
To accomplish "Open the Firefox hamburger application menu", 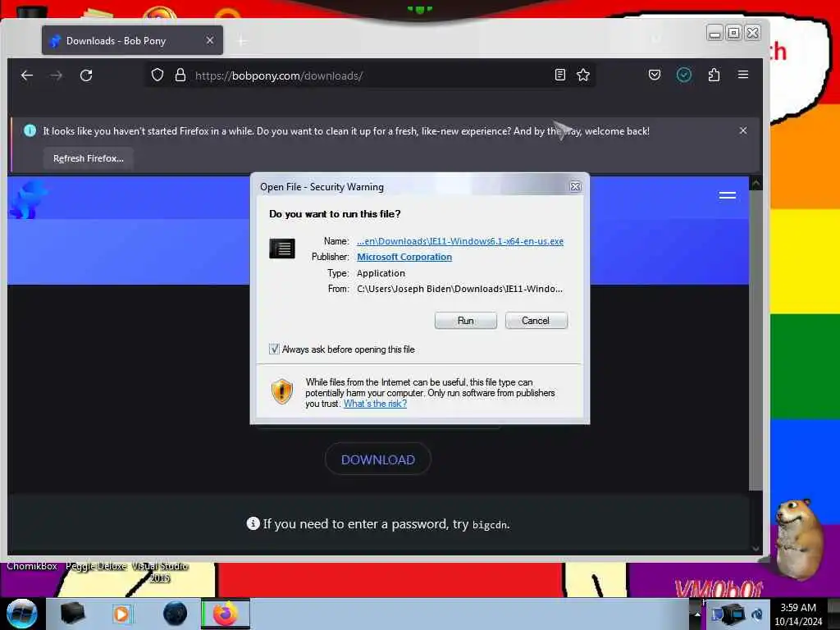I will tap(743, 75).
